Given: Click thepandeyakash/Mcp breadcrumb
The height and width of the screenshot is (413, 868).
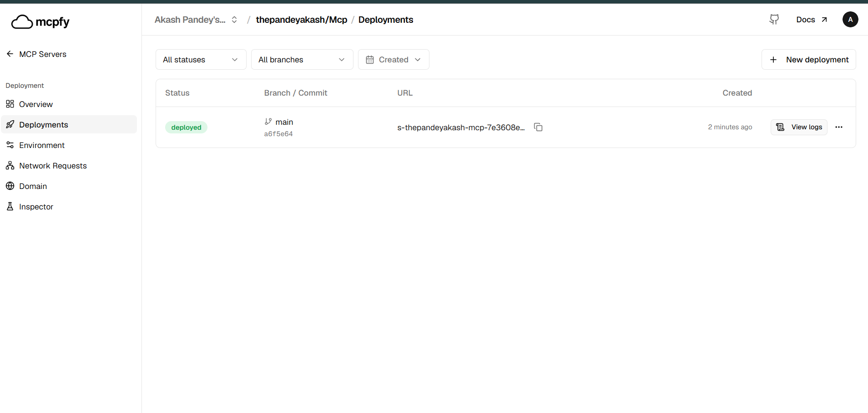Looking at the screenshot, I should click(x=301, y=20).
